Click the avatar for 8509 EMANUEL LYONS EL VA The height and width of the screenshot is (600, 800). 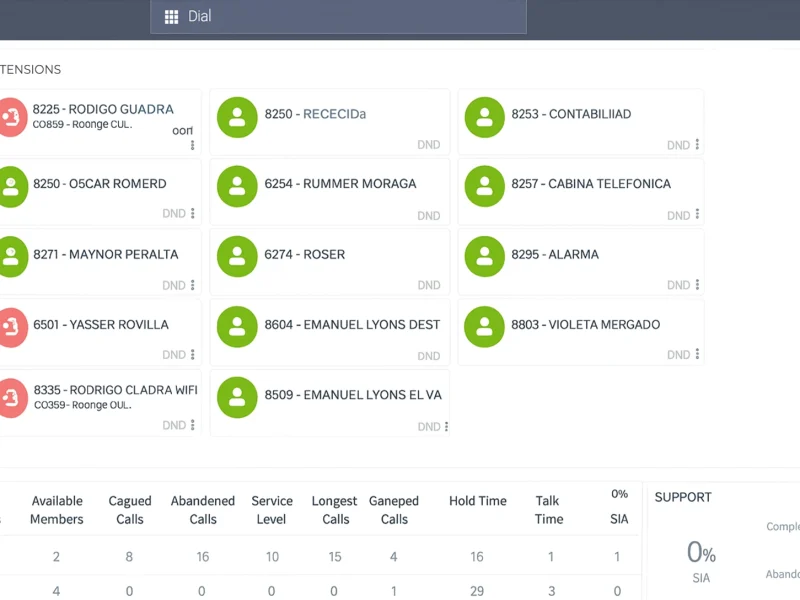coord(237,397)
